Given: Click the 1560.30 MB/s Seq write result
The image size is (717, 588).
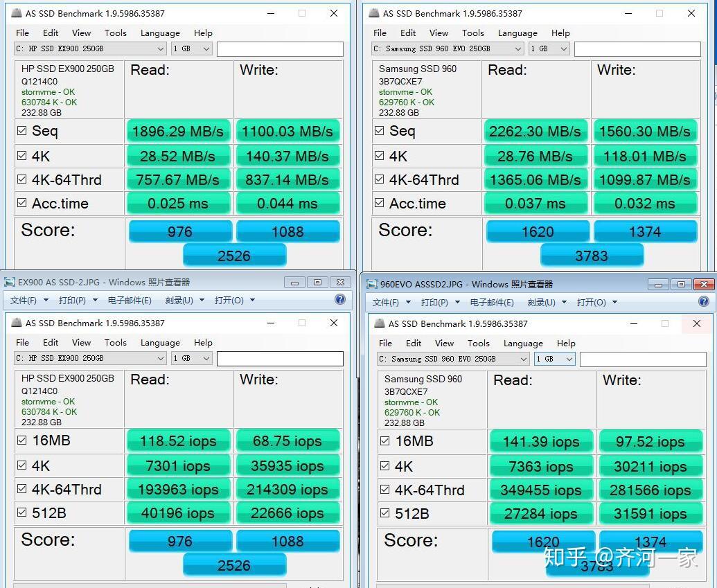Looking at the screenshot, I should coord(645,131).
